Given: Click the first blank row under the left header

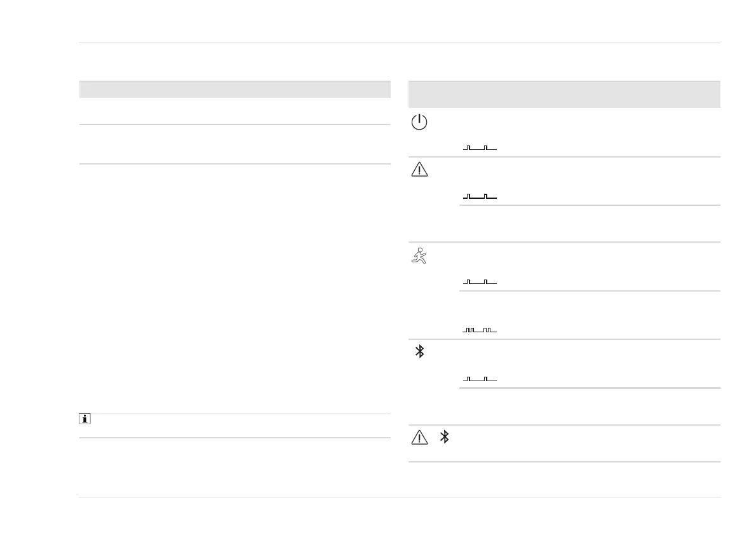Looking at the screenshot, I should click(x=234, y=111).
